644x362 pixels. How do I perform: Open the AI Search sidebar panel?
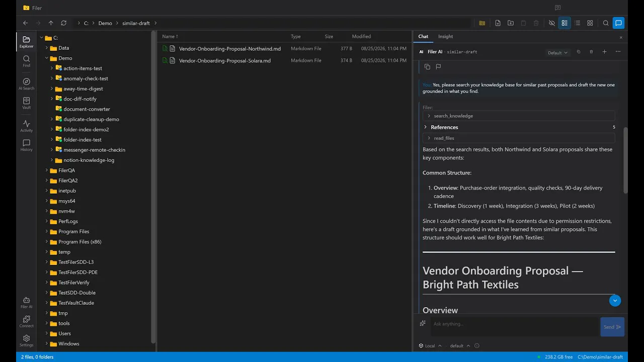pyautogui.click(x=26, y=84)
